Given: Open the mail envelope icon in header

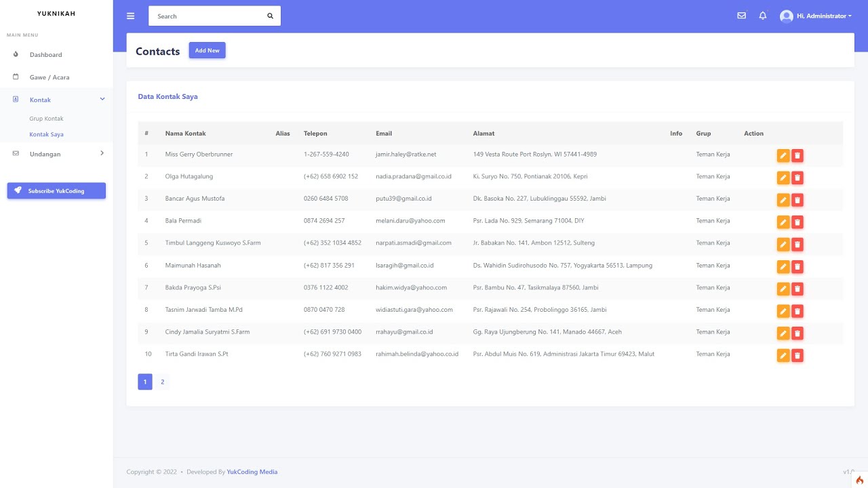Looking at the screenshot, I should click(741, 16).
